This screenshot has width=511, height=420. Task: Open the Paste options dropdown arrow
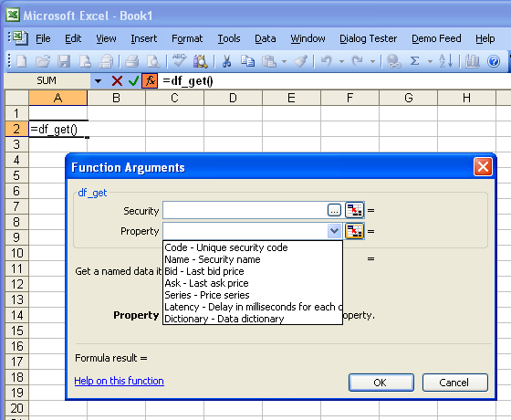pyautogui.click(x=284, y=61)
